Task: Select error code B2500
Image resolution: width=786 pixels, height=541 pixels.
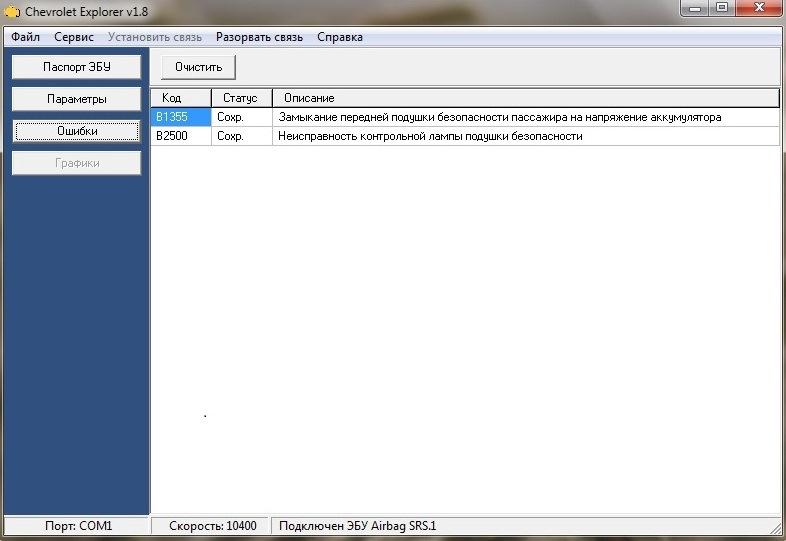Action: (x=181, y=136)
